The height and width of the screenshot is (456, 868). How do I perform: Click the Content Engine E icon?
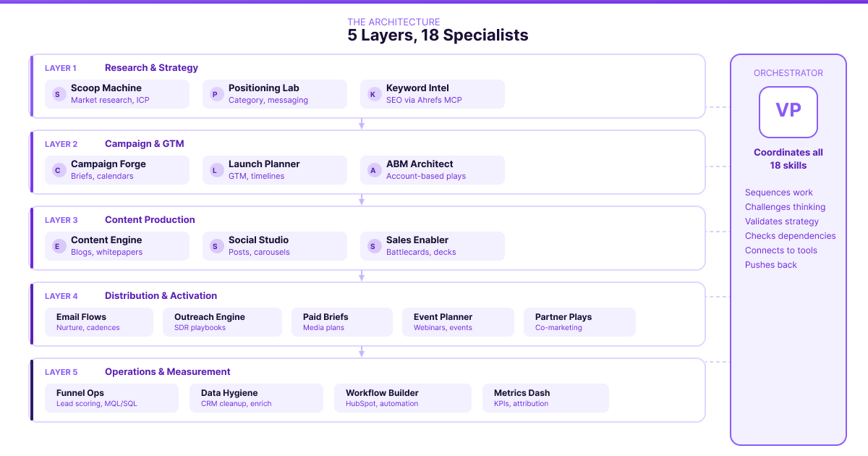pos(57,246)
